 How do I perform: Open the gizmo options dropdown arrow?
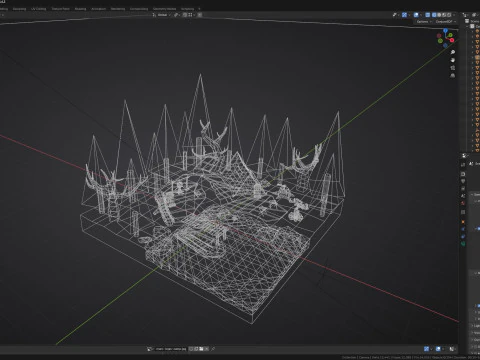409,15
